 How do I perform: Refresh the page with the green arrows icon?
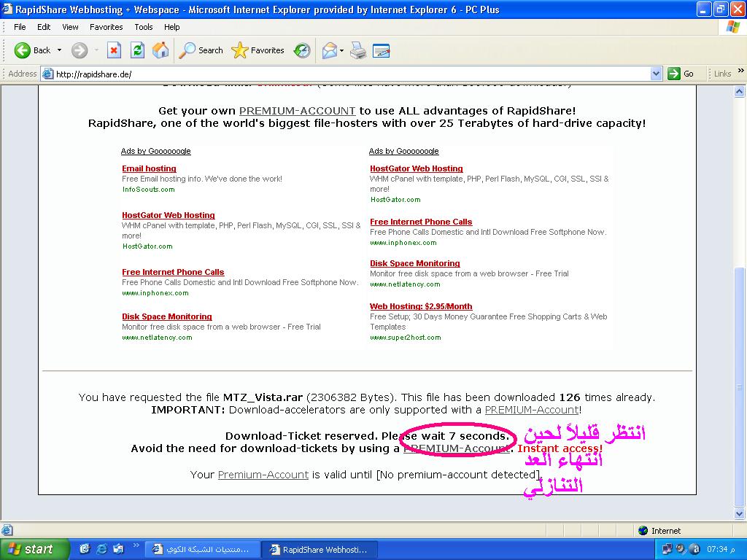click(137, 50)
